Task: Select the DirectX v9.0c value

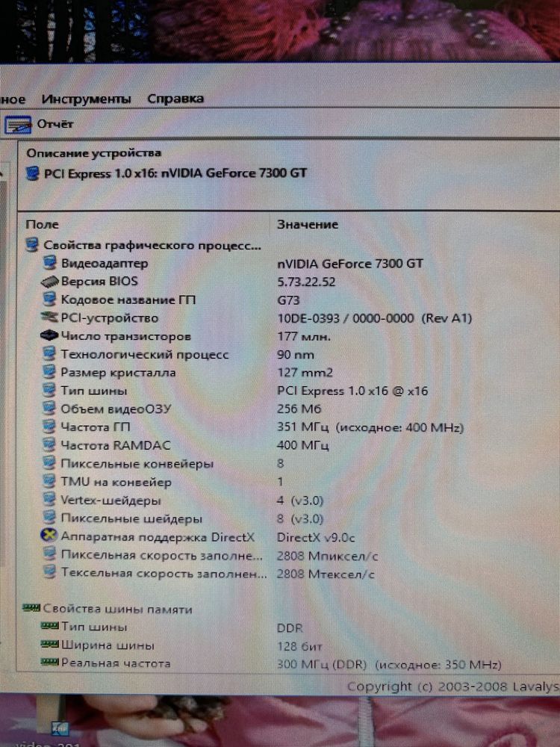Action: click(x=316, y=537)
